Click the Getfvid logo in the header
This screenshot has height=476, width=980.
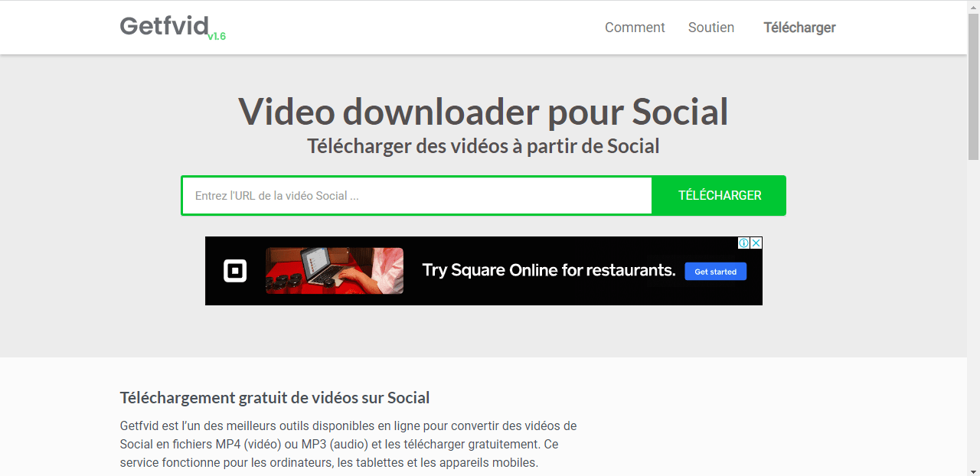click(164, 26)
